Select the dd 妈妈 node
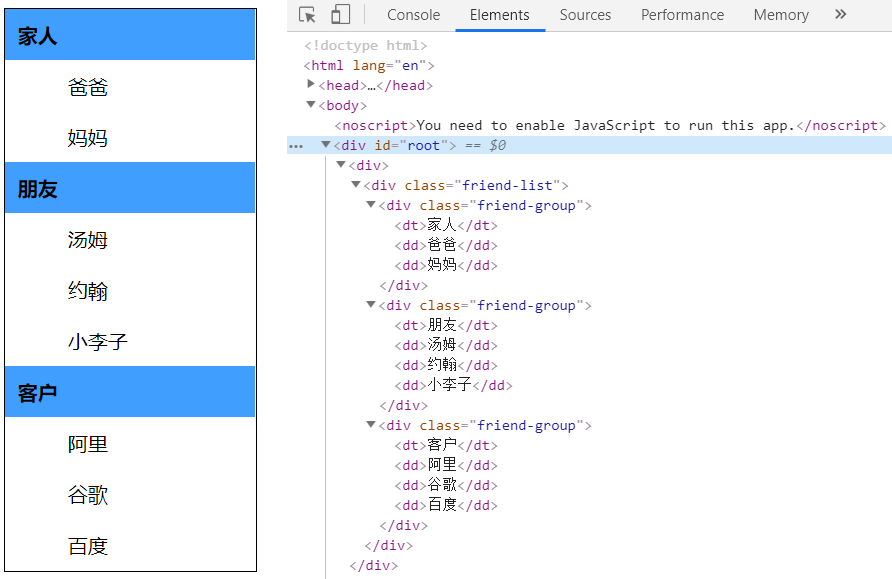The image size is (892, 579). pyautogui.click(x=446, y=265)
